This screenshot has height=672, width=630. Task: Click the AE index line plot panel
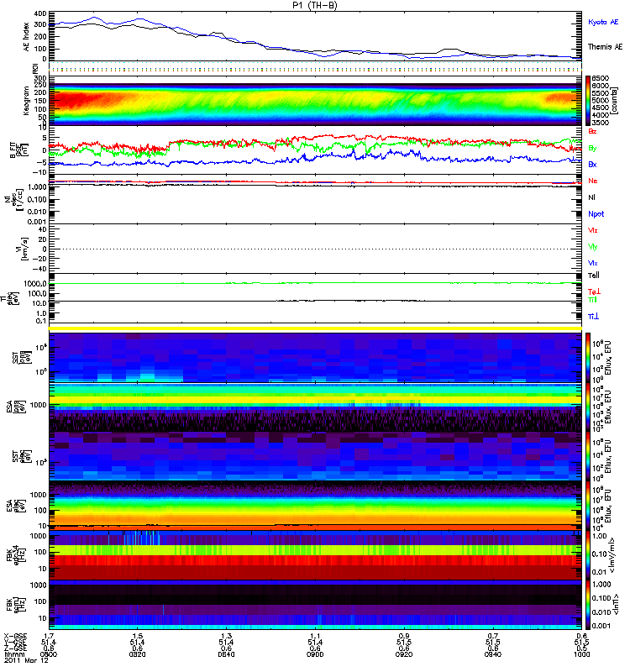[x=316, y=36]
